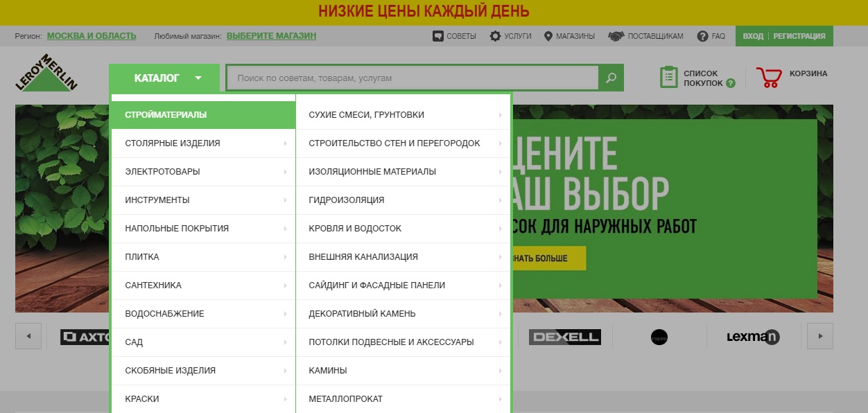The width and height of the screenshot is (868, 413).
Task: Click the Поставщикам handshake icon
Action: 616,36
